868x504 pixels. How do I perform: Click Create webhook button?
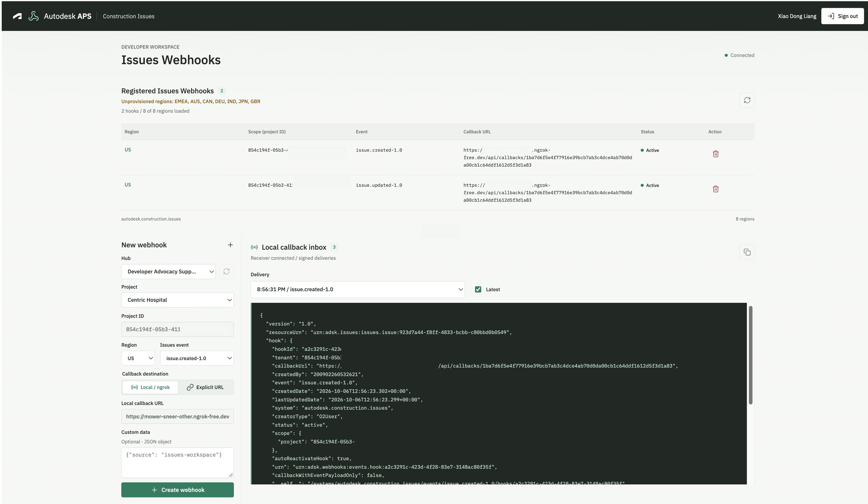pos(177,490)
